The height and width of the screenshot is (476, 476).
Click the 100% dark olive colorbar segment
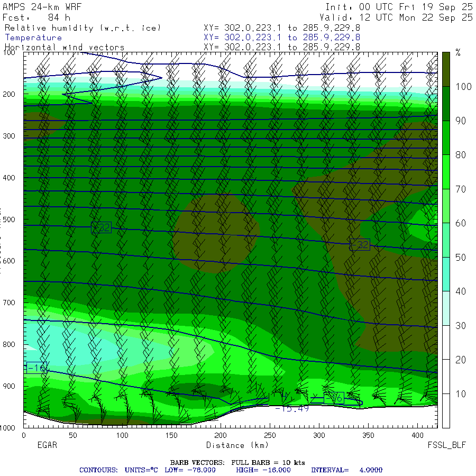[x=446, y=69]
